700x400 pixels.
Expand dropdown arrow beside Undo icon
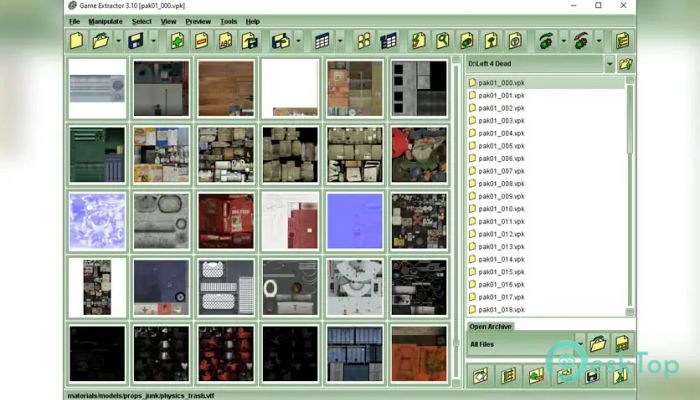[x=563, y=41]
